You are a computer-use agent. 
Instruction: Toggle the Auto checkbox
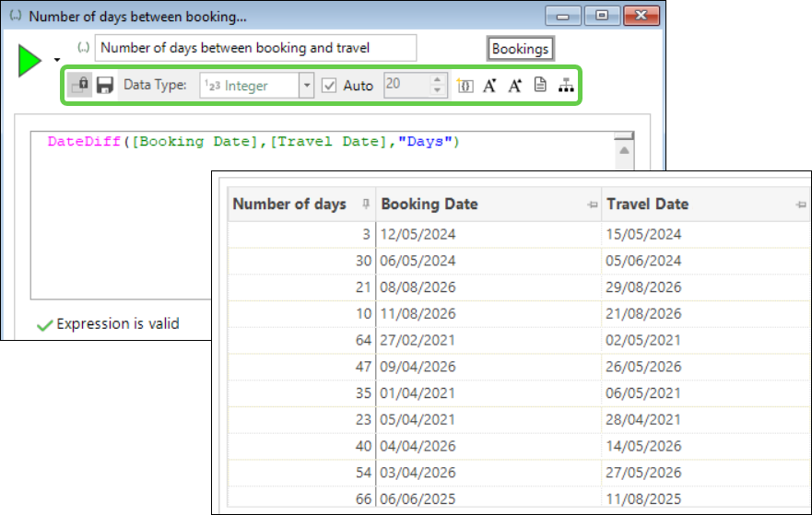coord(329,86)
